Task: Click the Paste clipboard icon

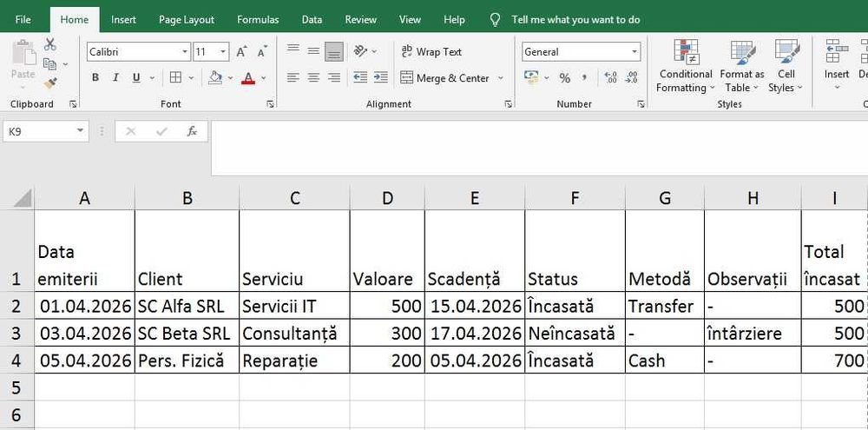Action: pos(23,54)
